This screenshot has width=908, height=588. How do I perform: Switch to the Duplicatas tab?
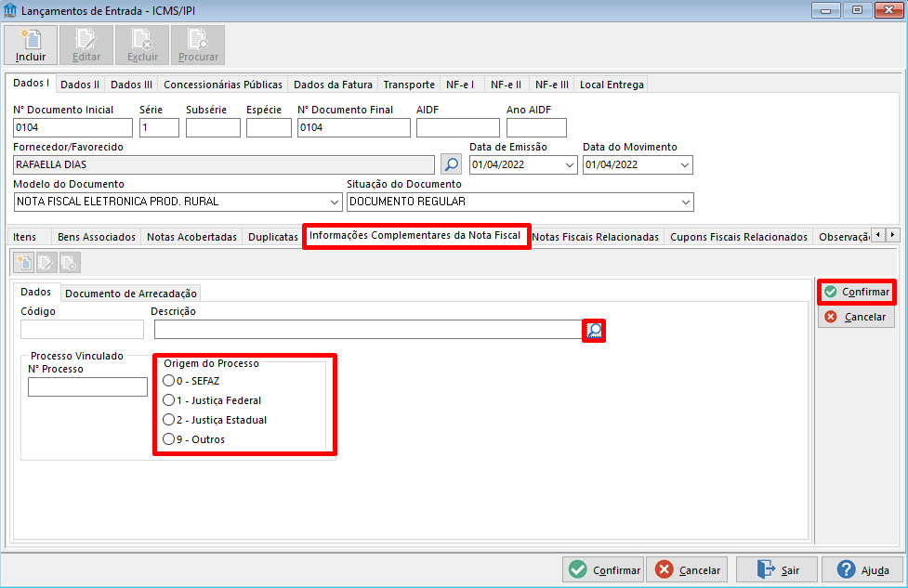[x=272, y=237]
